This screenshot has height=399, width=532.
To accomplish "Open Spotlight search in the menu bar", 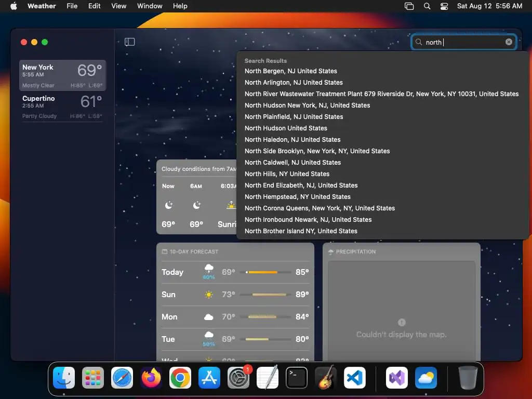I will coord(427,6).
